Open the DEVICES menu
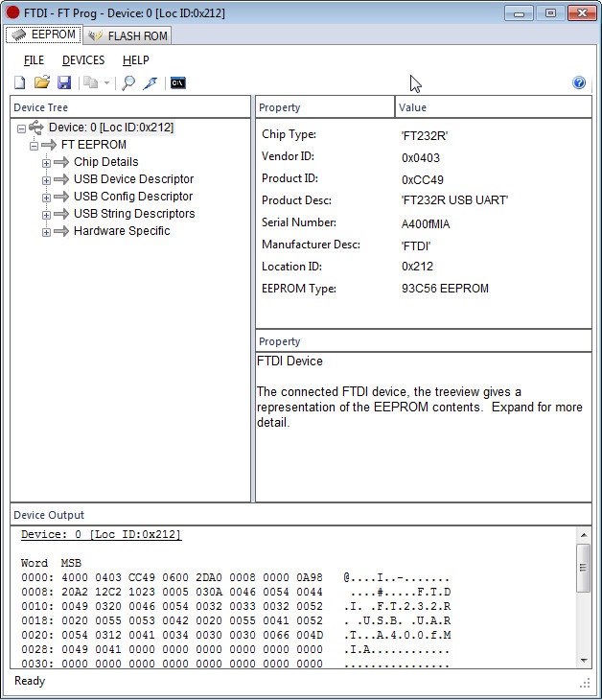Screen dimensions: 602x700 (83, 60)
